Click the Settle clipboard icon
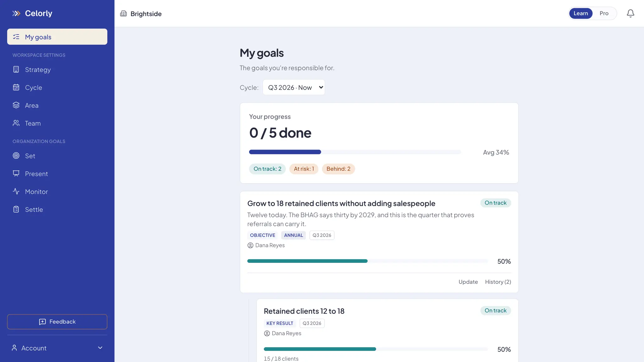The image size is (644, 362). click(16, 209)
